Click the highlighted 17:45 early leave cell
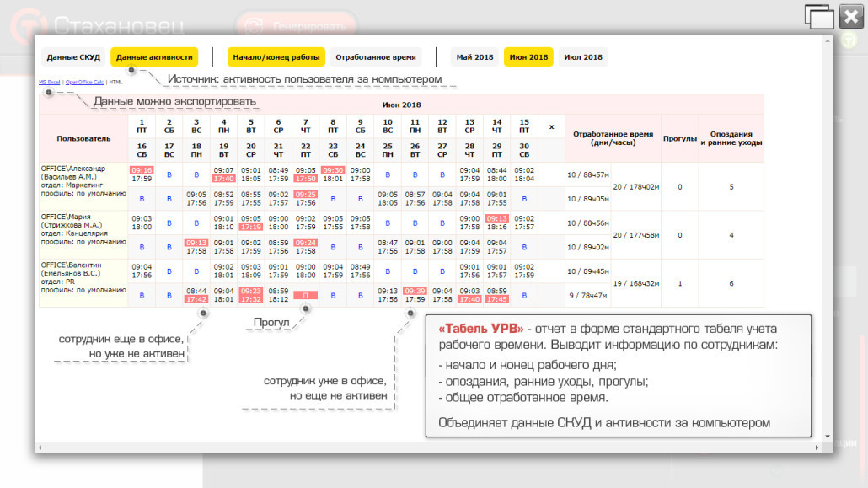 (x=496, y=300)
